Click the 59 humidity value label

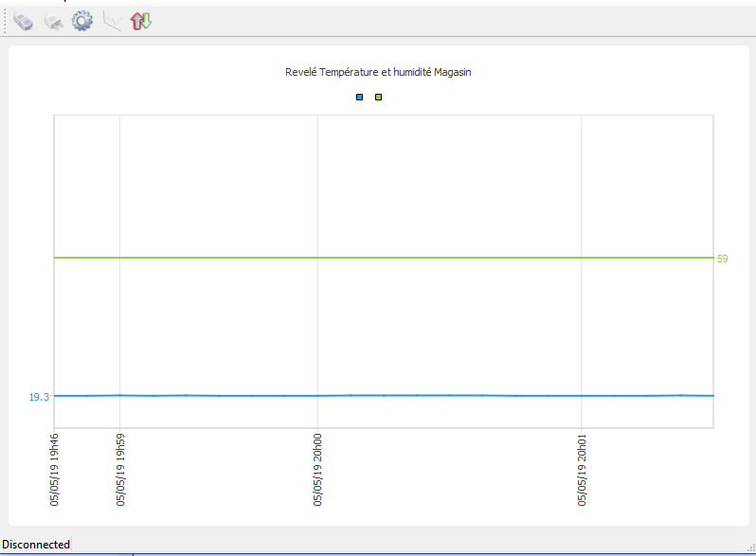pyautogui.click(x=723, y=259)
